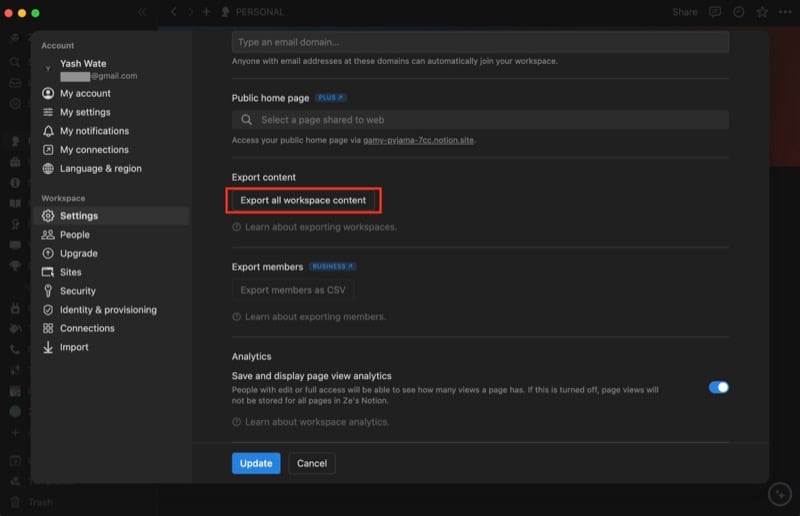
Task: Click the People icon in sidebar
Action: [48, 235]
